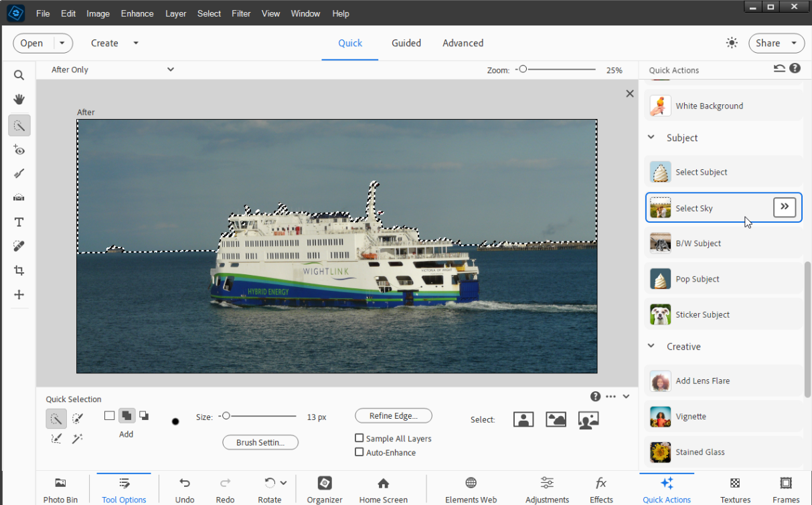Switch to the Guided tab
Image resolution: width=812 pixels, height=505 pixels.
pos(406,43)
